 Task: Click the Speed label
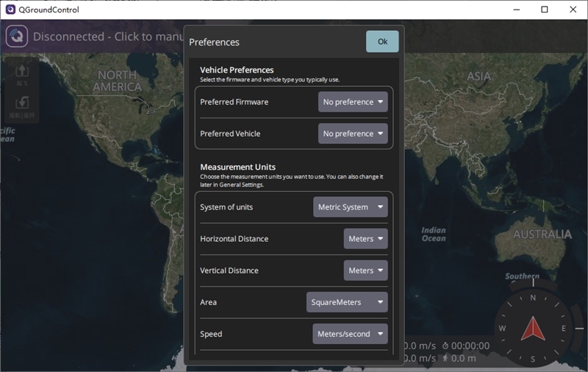coord(211,334)
